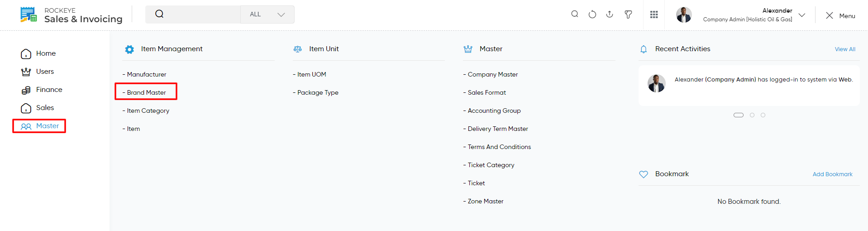The height and width of the screenshot is (231, 868).
Task: Expand the Alexander user profile chevron
Action: (x=802, y=15)
